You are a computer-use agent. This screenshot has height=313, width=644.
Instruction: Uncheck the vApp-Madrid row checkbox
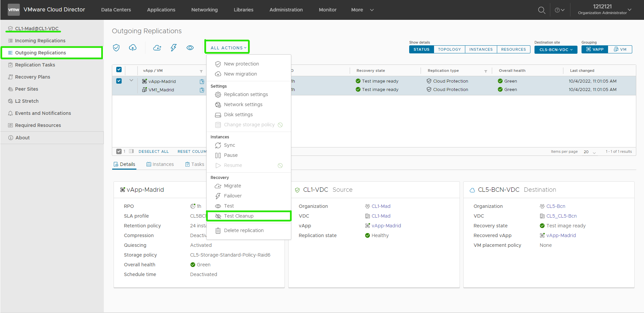pyautogui.click(x=119, y=81)
